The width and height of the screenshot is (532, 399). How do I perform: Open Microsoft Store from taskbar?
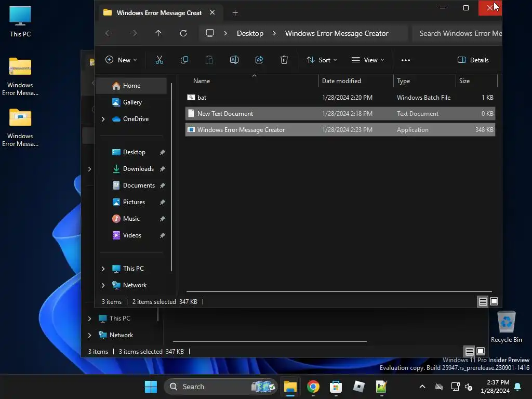336,387
